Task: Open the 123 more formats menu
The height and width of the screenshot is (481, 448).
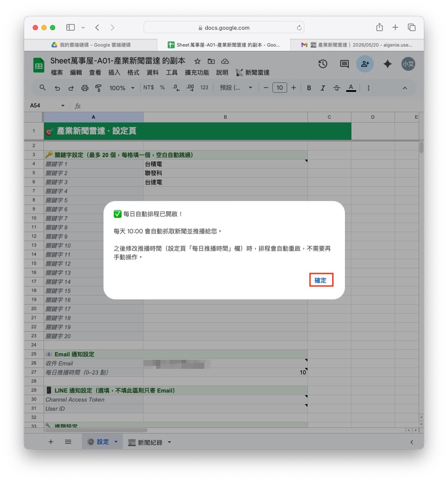Action: [204, 88]
